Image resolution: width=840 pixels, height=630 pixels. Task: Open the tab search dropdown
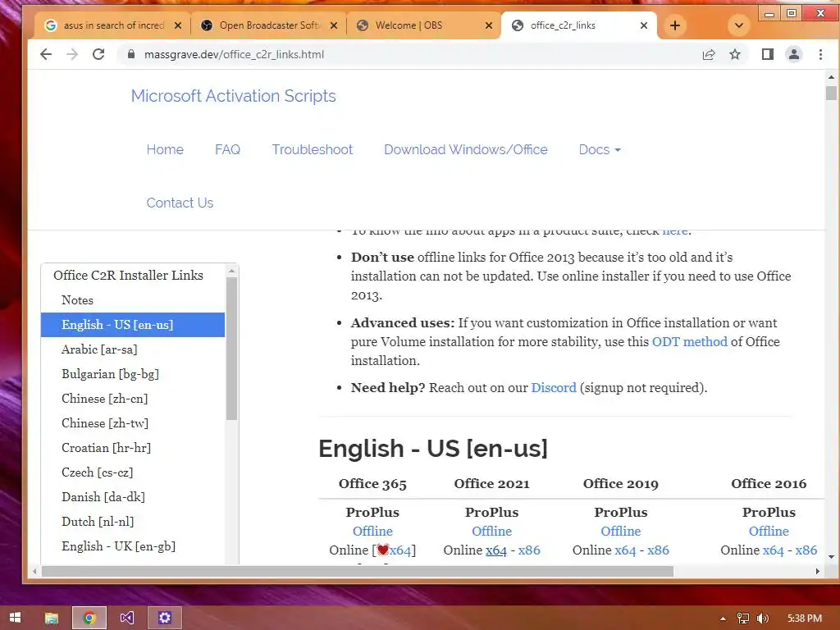coord(739,25)
